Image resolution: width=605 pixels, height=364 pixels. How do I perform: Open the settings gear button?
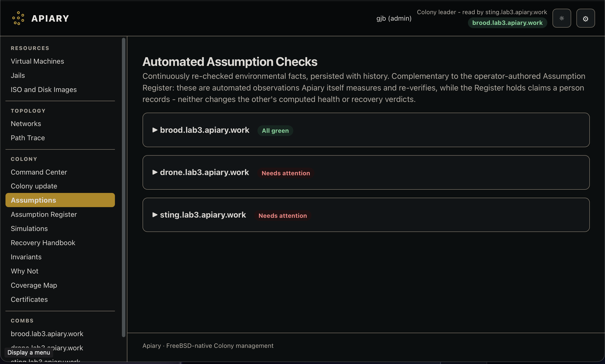585,18
